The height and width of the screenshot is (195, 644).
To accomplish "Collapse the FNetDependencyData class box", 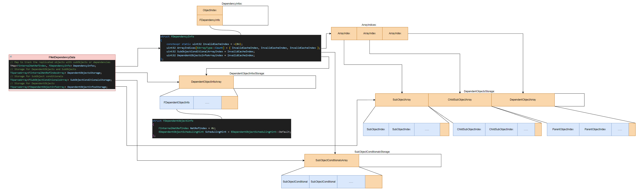I will [x=11, y=57].
